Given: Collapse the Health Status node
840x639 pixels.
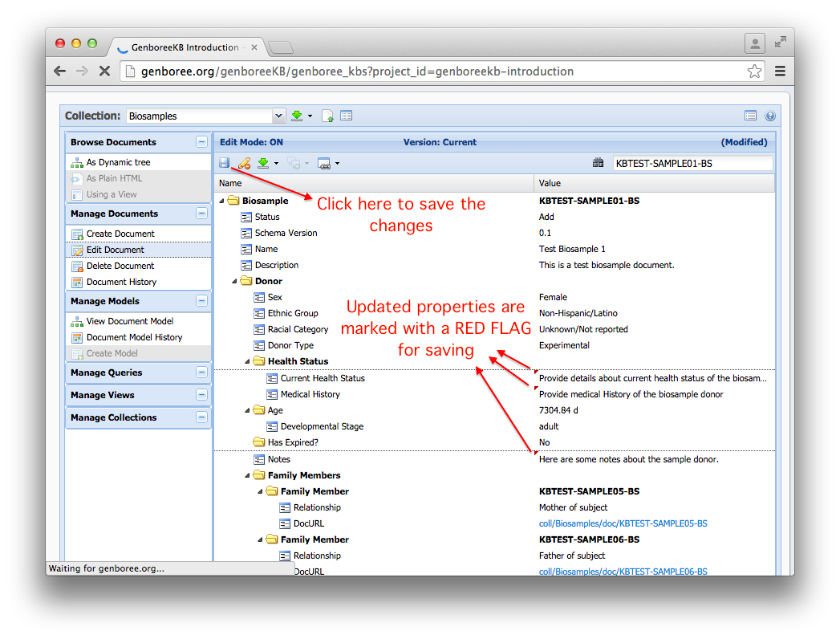Looking at the screenshot, I should pyautogui.click(x=247, y=362).
